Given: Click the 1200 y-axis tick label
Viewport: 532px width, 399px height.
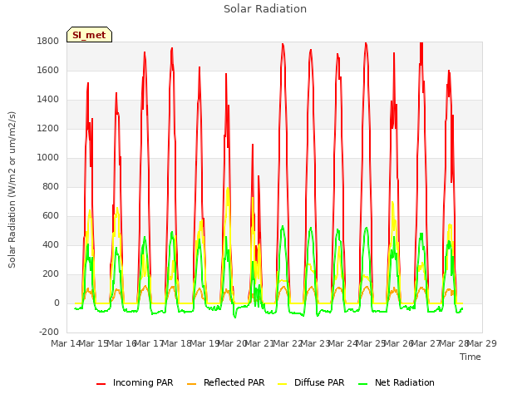Looking at the screenshot, I should [48, 129].
